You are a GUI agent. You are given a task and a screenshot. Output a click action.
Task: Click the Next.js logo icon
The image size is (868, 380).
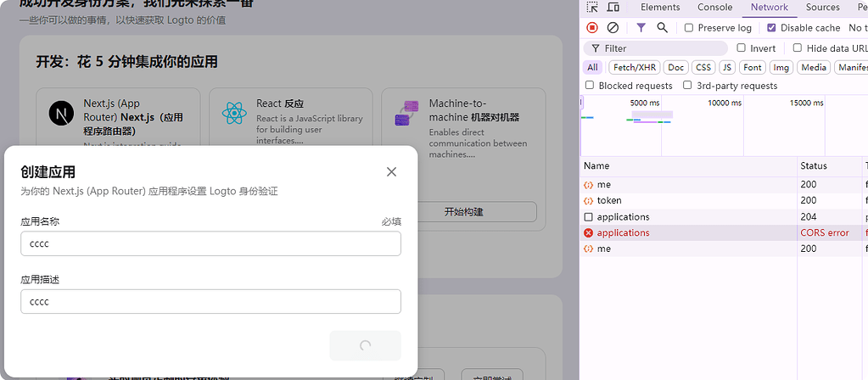tap(61, 114)
